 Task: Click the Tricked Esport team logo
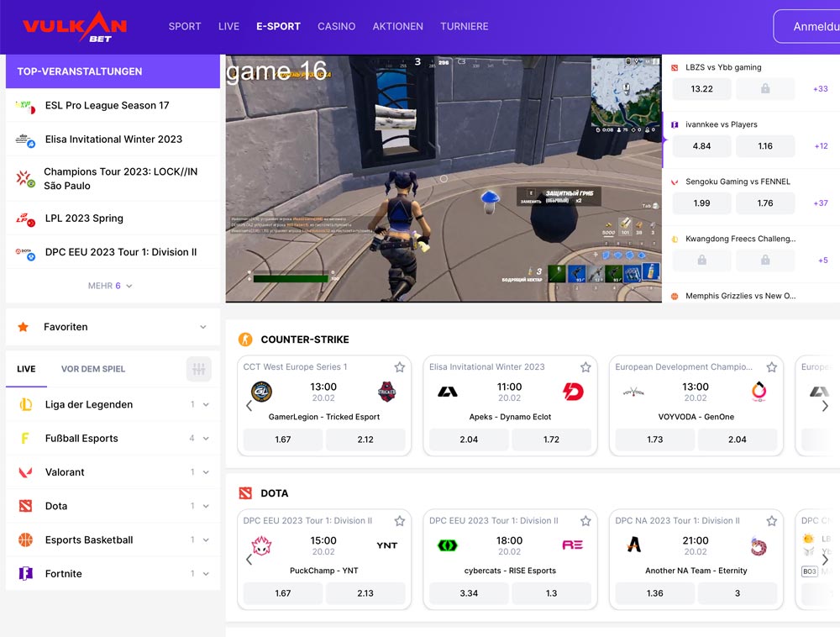[x=386, y=392]
